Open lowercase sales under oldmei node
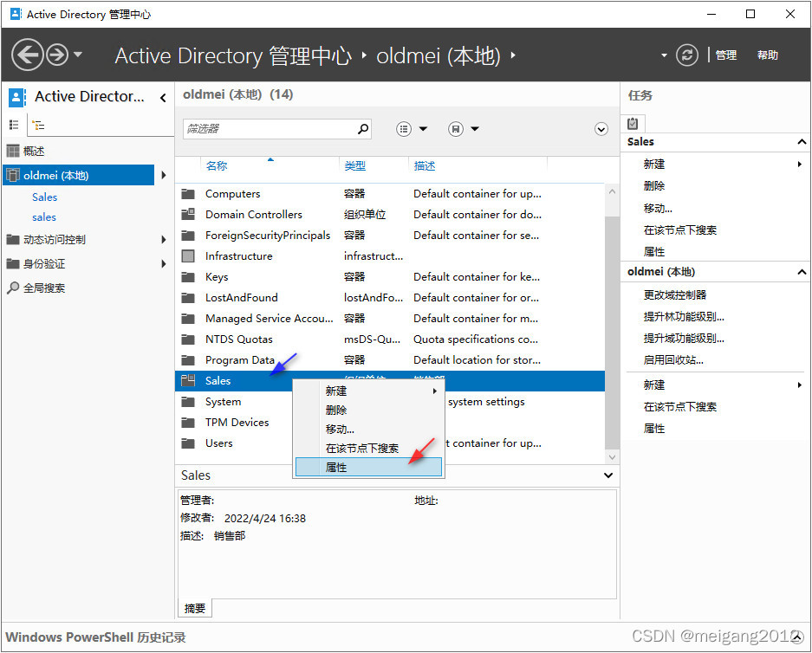The height and width of the screenshot is (653, 812). pos(44,217)
